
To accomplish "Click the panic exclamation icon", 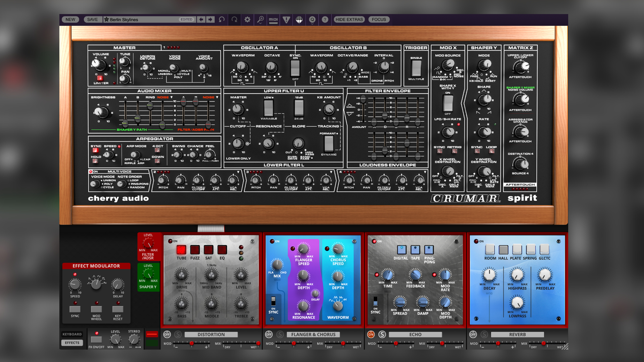I will 286,19.
